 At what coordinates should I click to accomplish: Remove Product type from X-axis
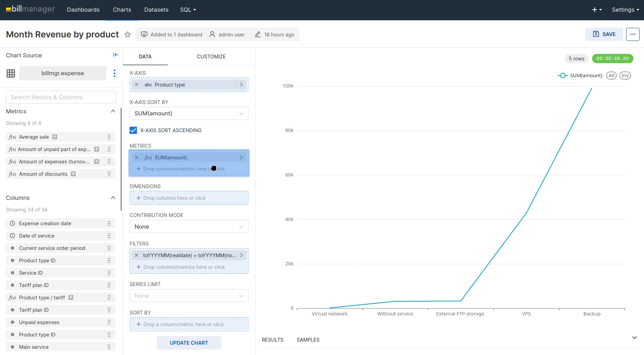[x=136, y=85]
